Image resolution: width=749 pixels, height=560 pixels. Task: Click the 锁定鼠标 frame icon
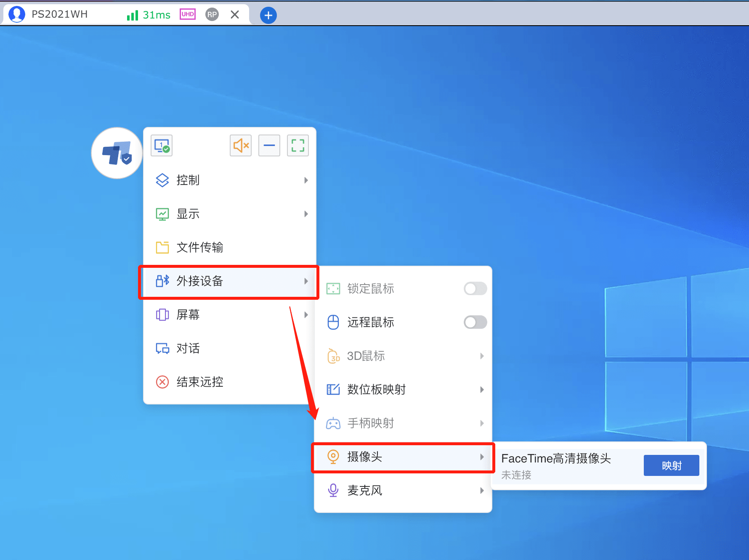(x=333, y=288)
